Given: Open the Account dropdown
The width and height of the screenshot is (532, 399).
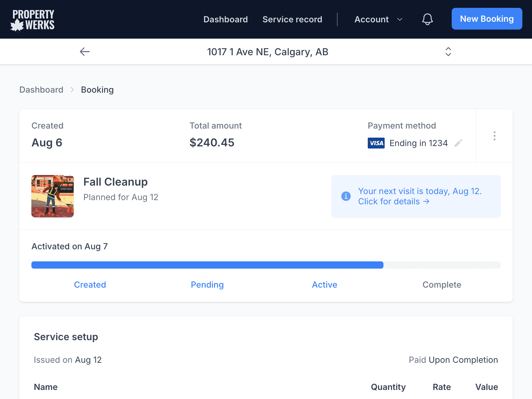Looking at the screenshot, I should (378, 19).
